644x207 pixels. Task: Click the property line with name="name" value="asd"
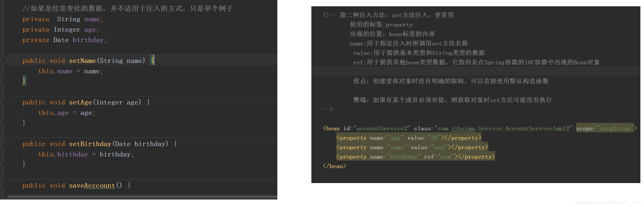tap(412, 147)
